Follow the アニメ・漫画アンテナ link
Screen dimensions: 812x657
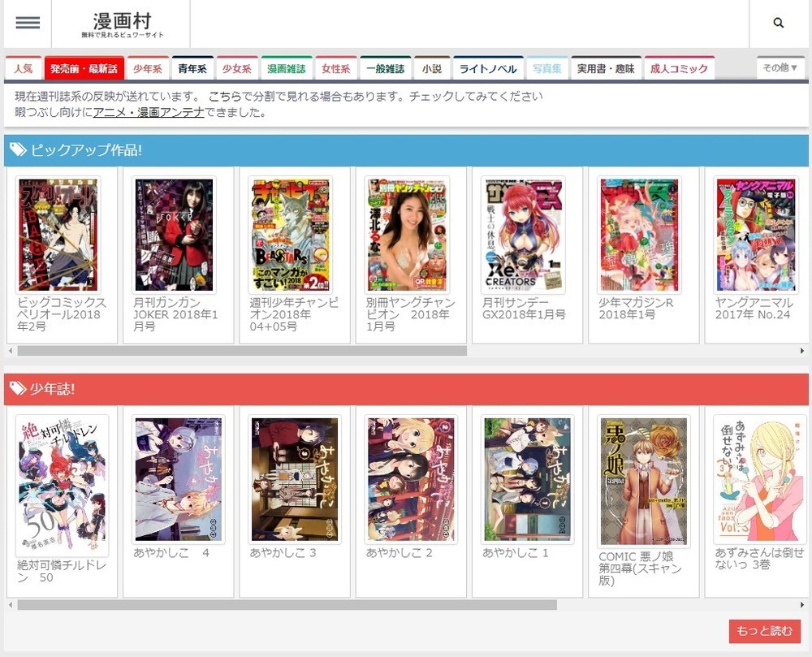pos(149,112)
